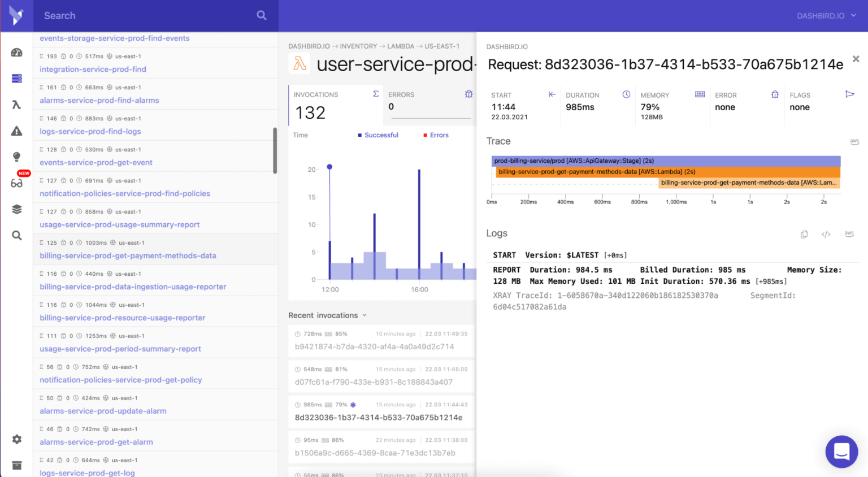Copy logs using the copy icon
This screenshot has width=868, height=477.
pyautogui.click(x=804, y=234)
